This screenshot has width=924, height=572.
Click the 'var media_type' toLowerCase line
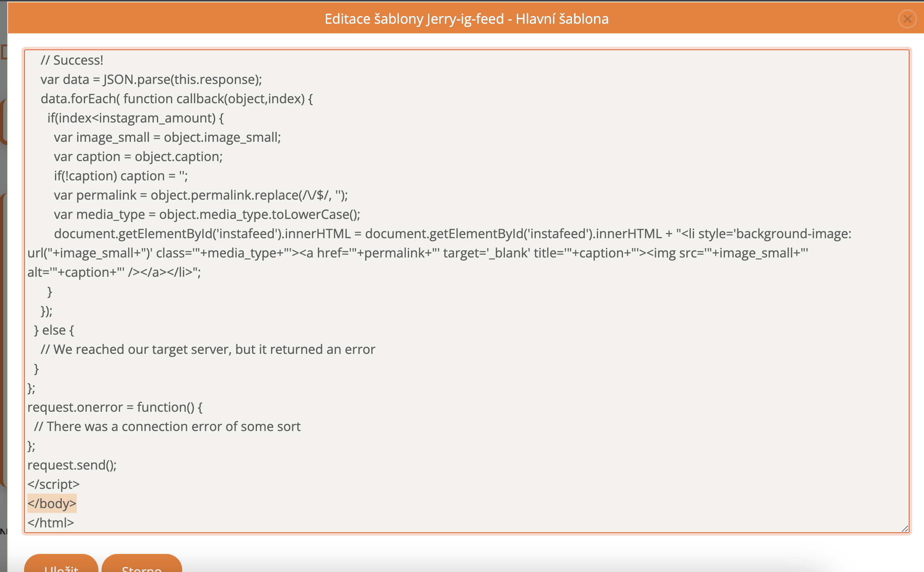click(207, 214)
